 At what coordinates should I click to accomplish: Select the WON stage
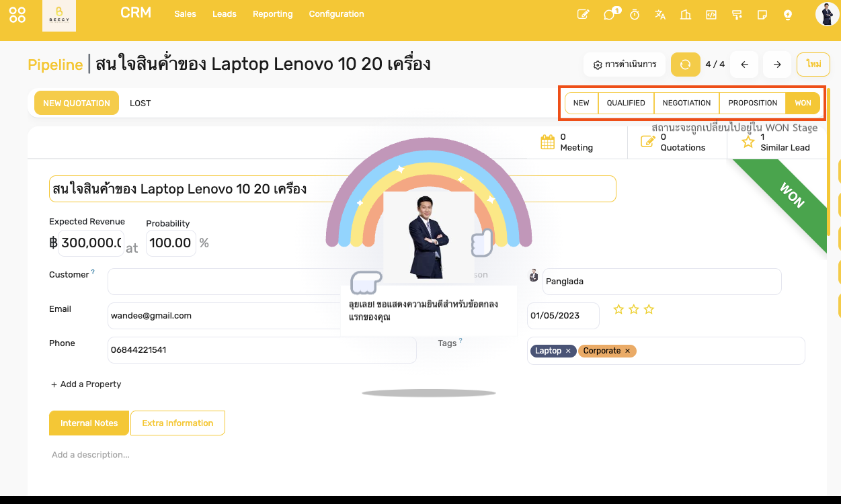click(803, 103)
